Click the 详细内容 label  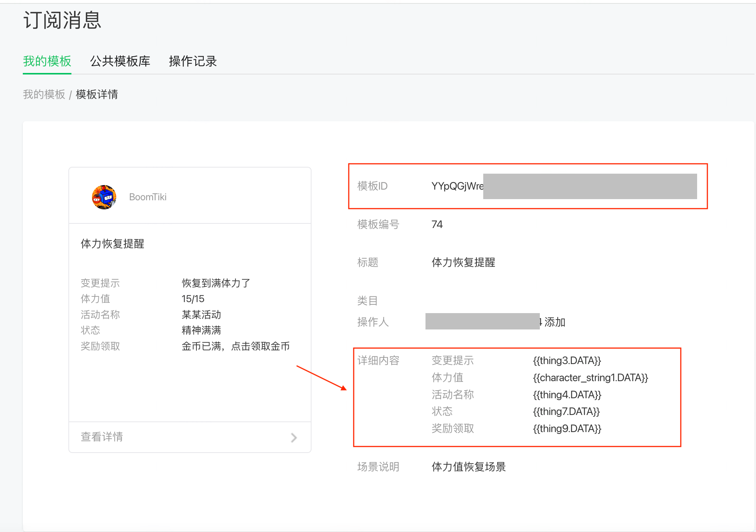click(x=378, y=360)
